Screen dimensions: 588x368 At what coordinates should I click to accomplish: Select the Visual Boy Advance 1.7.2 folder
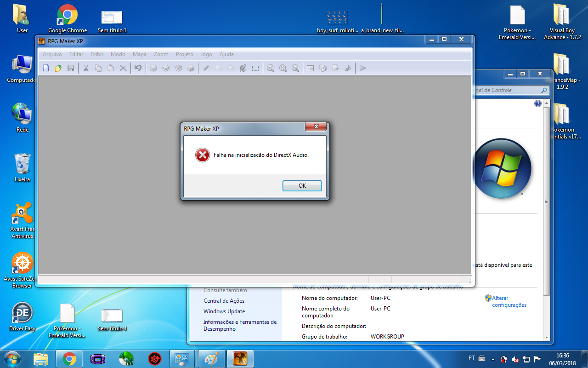pos(562,22)
